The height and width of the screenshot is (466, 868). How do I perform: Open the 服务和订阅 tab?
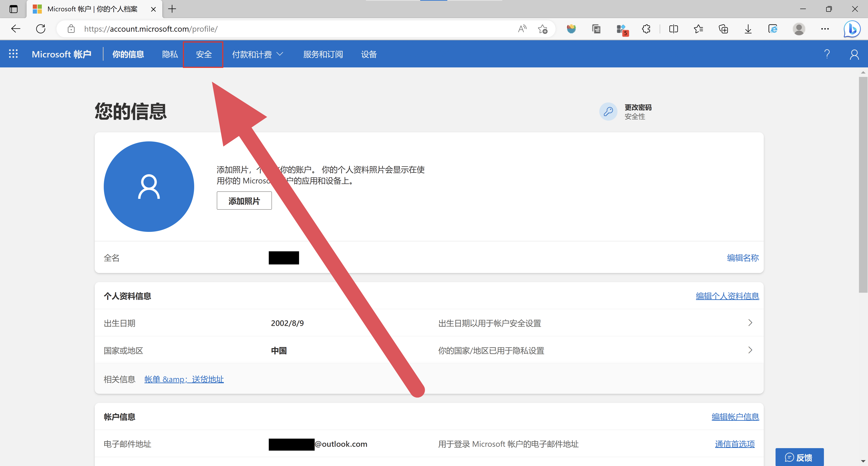(323, 54)
